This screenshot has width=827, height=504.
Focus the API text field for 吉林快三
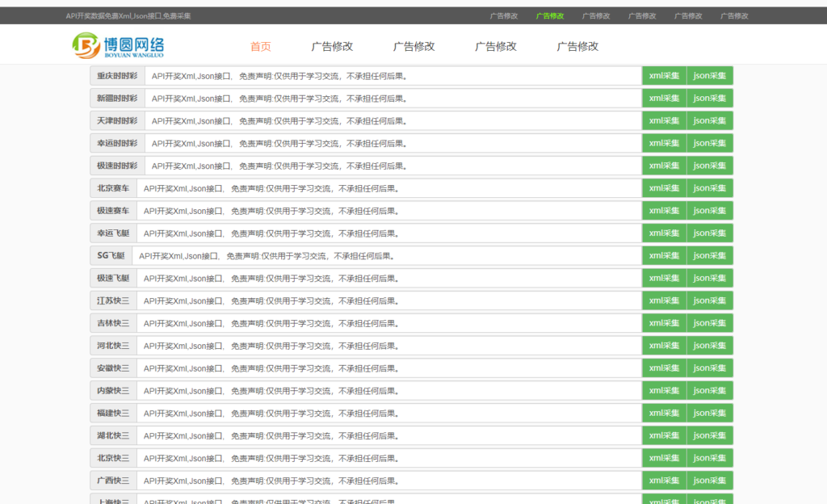point(388,323)
